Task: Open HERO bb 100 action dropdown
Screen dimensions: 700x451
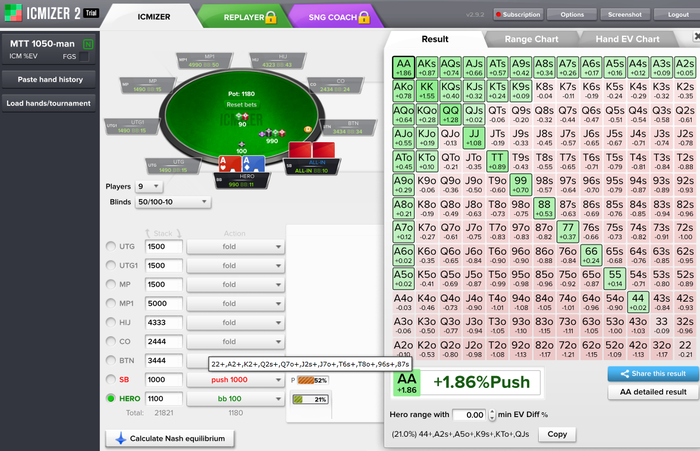Action: [x=235, y=399]
